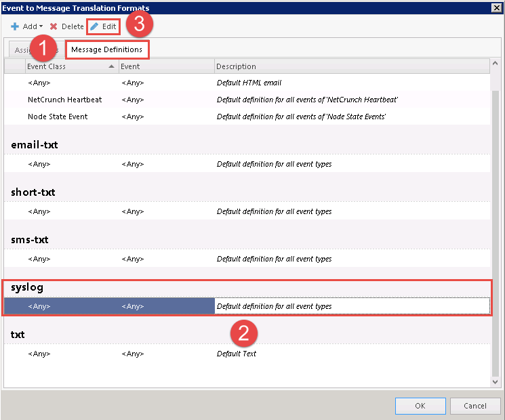Click the scrollbar up arrow
The height and width of the screenshot is (420, 505).
(x=496, y=64)
